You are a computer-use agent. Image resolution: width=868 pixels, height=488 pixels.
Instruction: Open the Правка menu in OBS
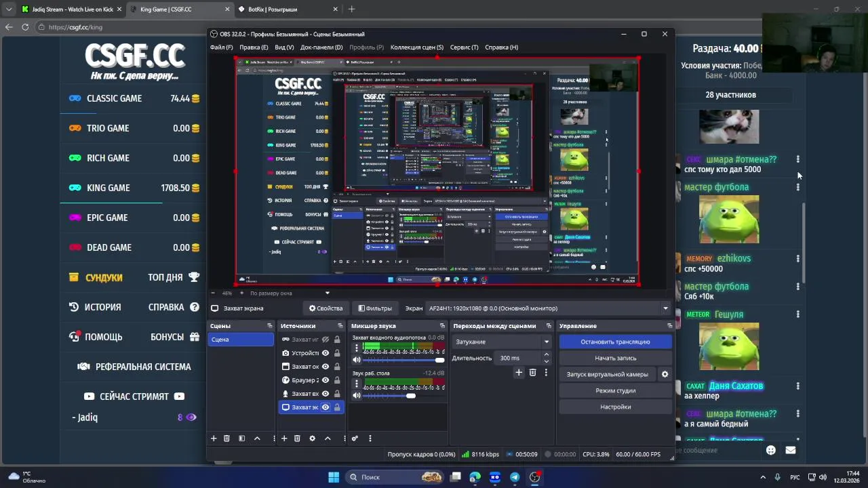pos(254,47)
